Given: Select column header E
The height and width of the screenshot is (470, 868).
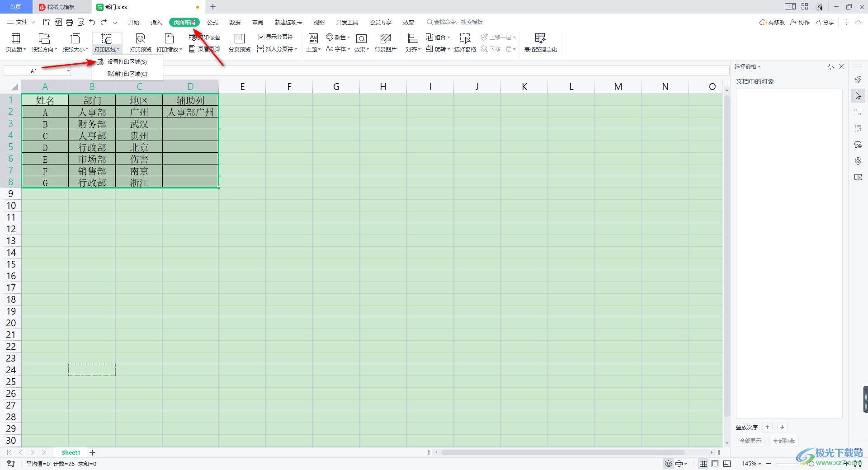Looking at the screenshot, I should point(242,87).
